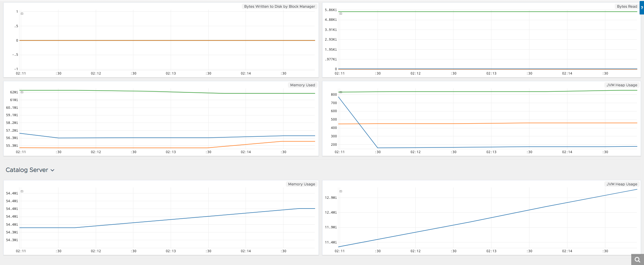Image resolution: width=644 pixels, height=265 pixels.
Task: Click the small legend icon in the Bytes Read chart
Action: tap(341, 14)
